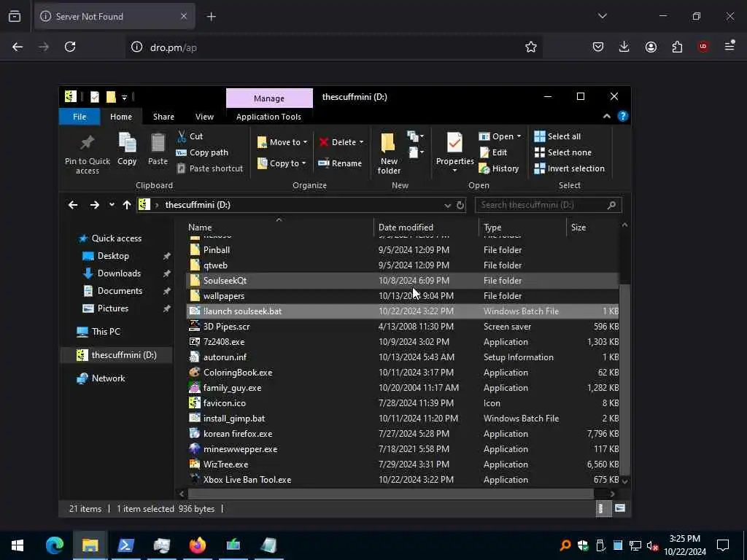
Task: Collapse the ribbon with chevron
Action: tap(606, 116)
